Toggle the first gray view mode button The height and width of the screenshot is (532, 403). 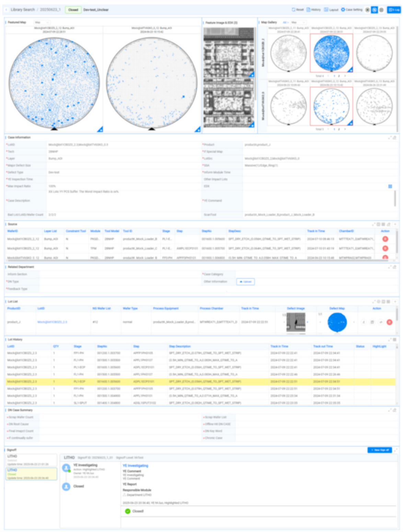[367, 10]
